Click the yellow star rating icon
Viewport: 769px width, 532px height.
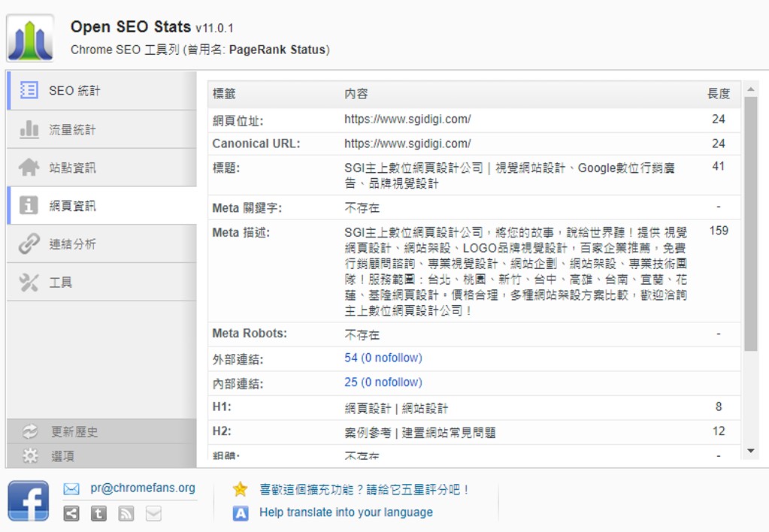tap(240, 489)
